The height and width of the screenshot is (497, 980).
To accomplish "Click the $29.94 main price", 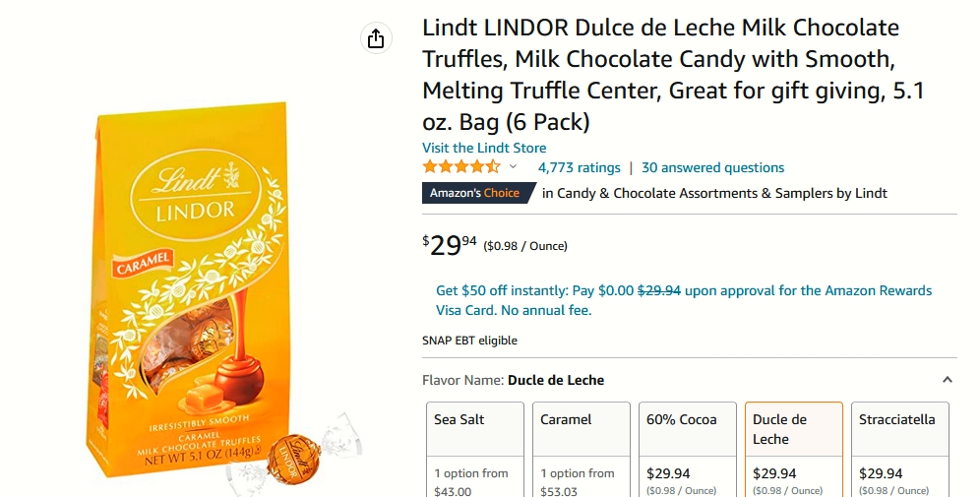I will tap(450, 245).
